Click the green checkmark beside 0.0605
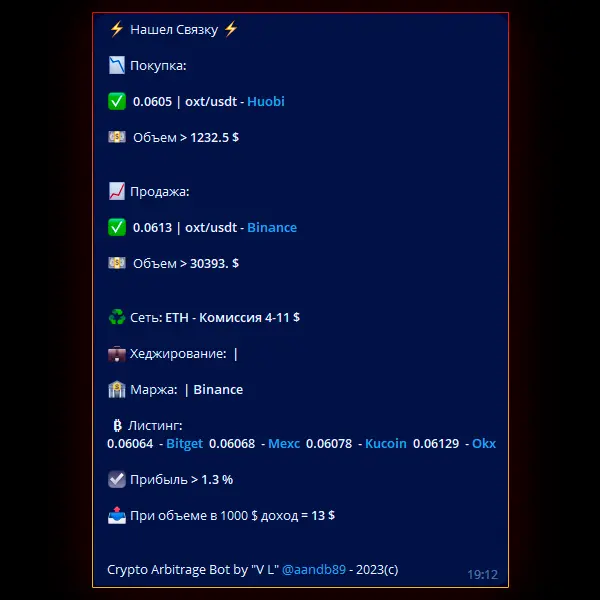 [117, 101]
